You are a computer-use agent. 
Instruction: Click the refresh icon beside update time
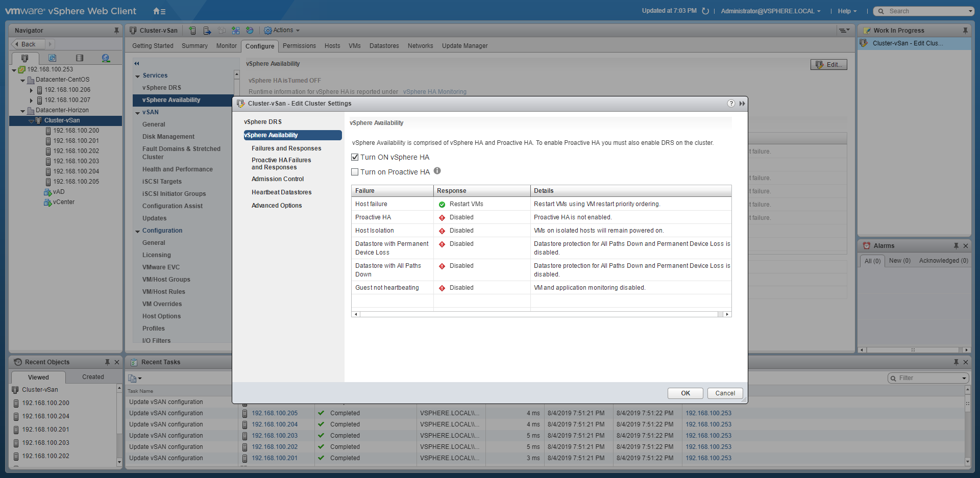coord(705,11)
